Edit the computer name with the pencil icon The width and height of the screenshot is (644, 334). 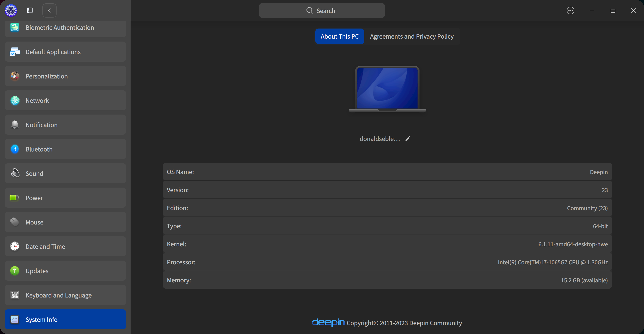408,139
